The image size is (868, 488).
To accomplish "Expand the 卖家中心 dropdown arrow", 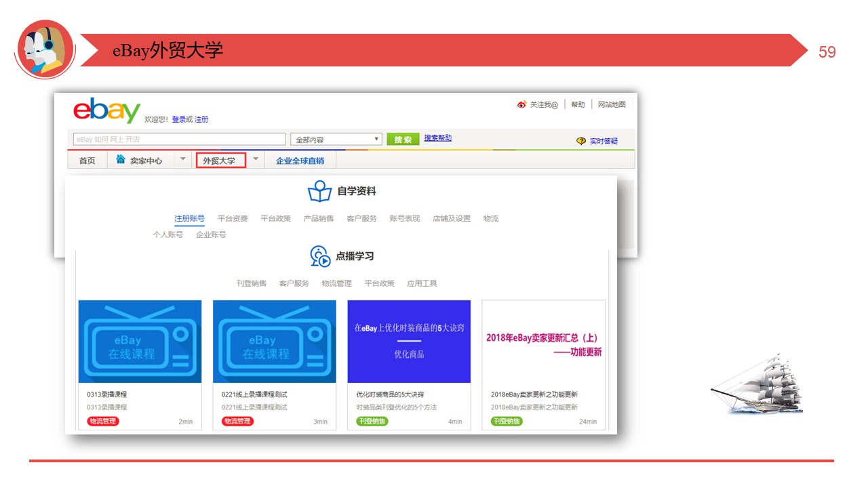I will [x=182, y=160].
